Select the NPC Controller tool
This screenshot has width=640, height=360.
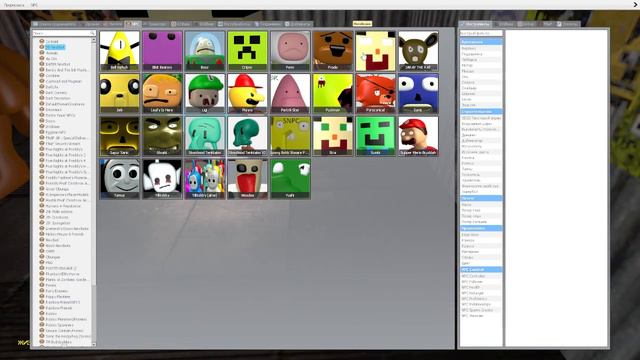pyautogui.click(x=481, y=276)
